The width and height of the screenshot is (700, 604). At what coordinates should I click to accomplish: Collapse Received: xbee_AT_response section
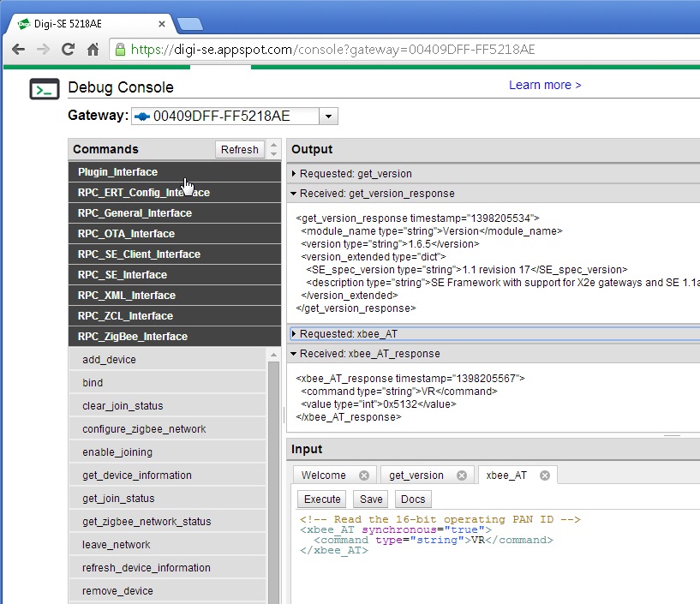(294, 354)
